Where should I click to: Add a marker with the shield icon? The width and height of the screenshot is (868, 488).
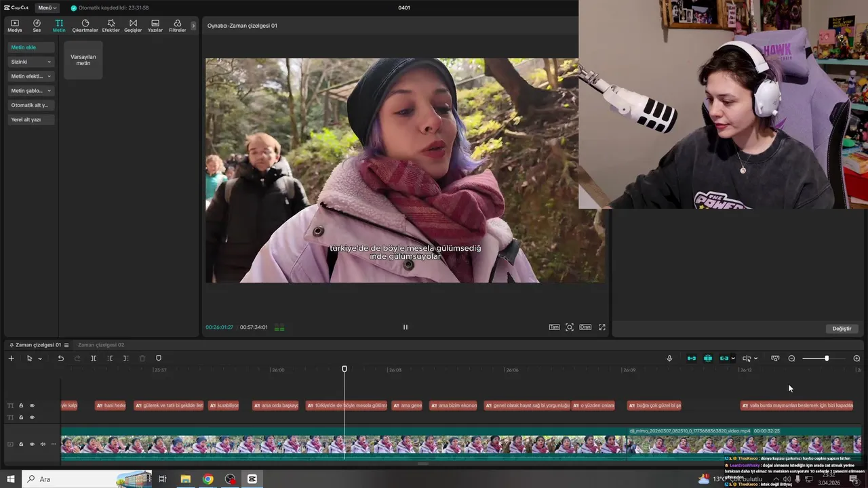tap(159, 358)
